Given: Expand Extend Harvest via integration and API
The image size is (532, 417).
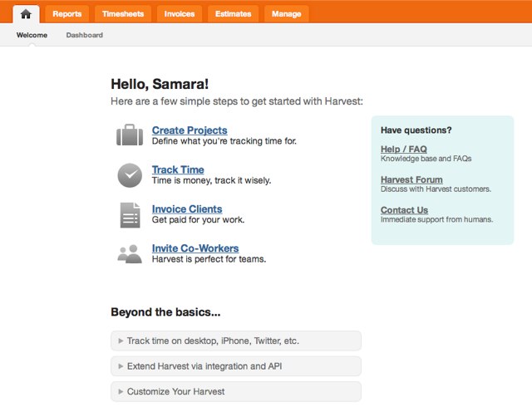Looking at the screenshot, I should (x=236, y=366).
